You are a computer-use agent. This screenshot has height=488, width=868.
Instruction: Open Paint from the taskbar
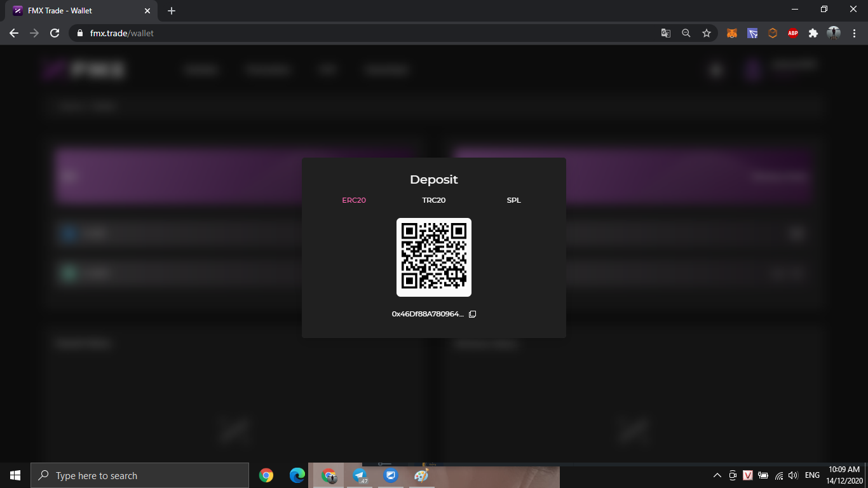[421, 475]
